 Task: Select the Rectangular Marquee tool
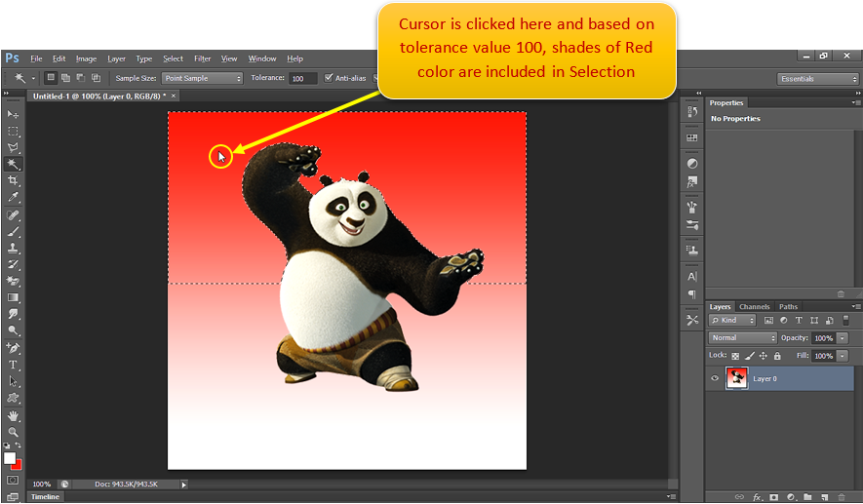(13, 131)
